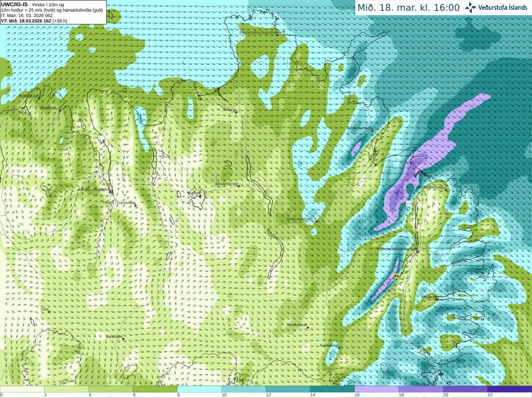Click the Mývatnsöræfi station label
Image resolution: width=532 pixels, height=398 pixels.
227,184
